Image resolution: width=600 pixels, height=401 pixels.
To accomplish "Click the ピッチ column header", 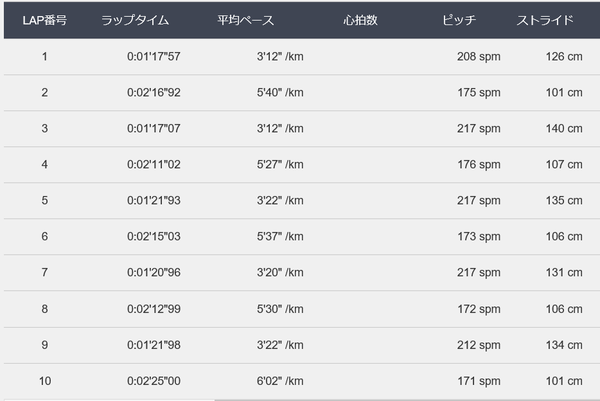I will 459,20.
